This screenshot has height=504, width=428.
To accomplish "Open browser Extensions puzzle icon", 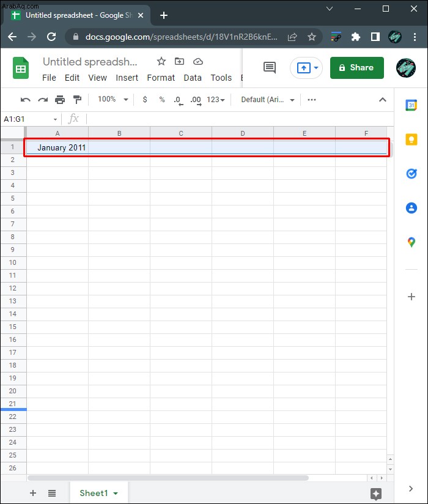I will [x=355, y=37].
